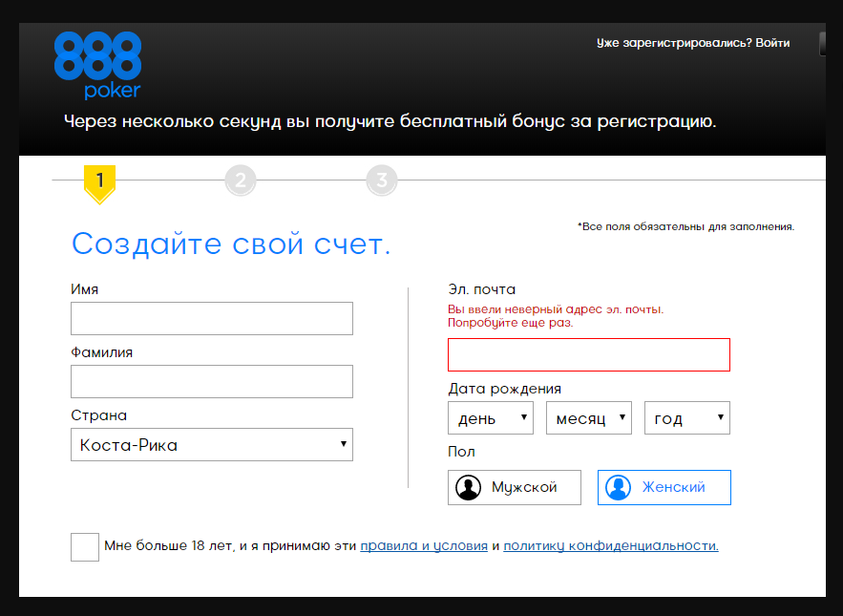Click the step 3 circle indicator
The height and width of the screenshot is (616, 843).
[x=381, y=180]
